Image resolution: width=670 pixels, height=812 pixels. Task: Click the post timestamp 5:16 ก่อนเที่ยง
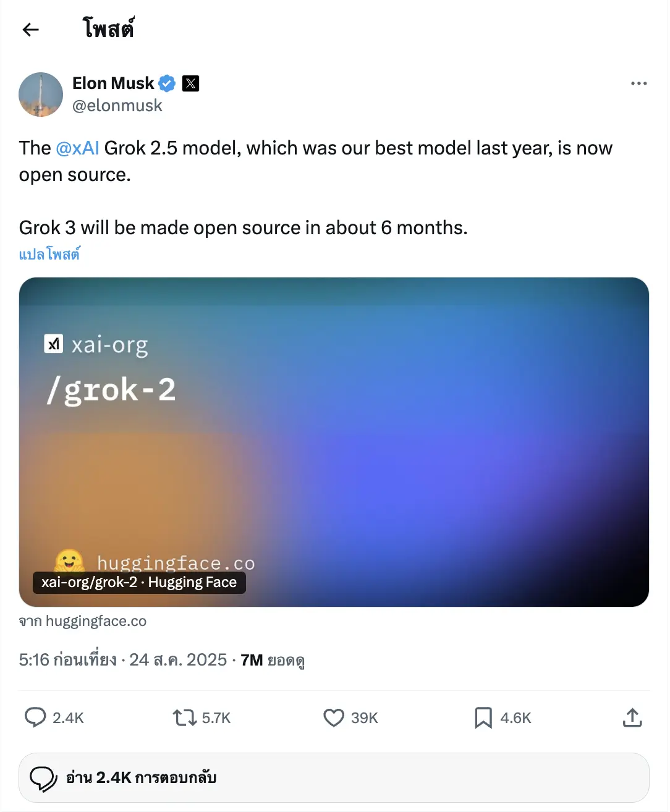pos(67,660)
